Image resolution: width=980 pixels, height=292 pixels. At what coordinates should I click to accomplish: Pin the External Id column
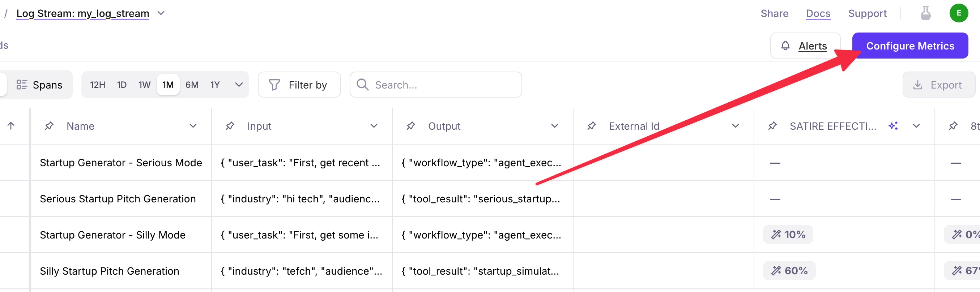(x=591, y=126)
